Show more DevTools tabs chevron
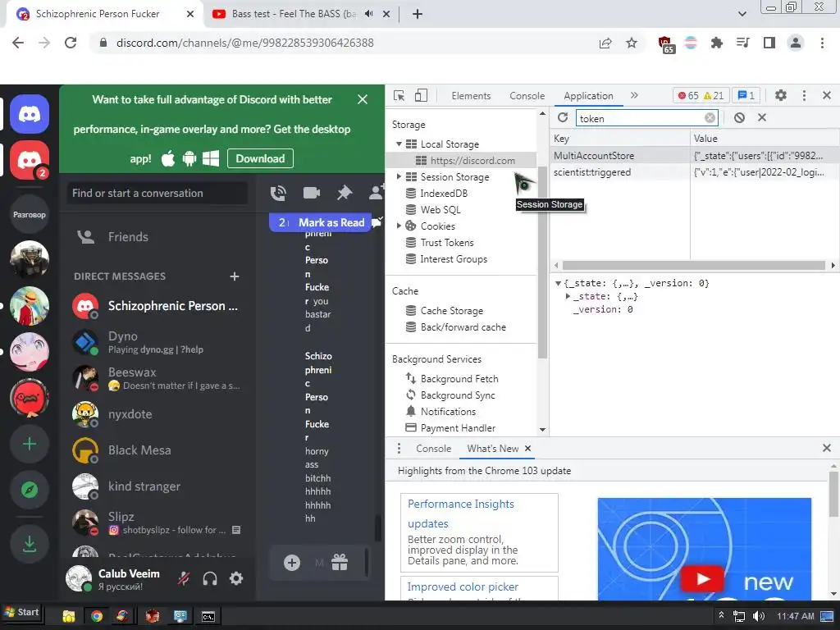The height and width of the screenshot is (630, 840). click(x=634, y=95)
